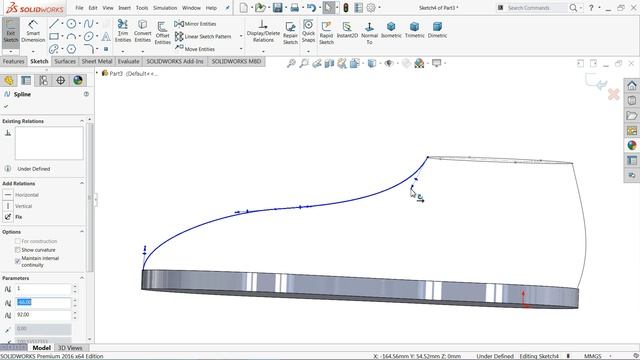640x360 pixels.
Task: Enable Rapid Sketch
Action: coord(326,33)
